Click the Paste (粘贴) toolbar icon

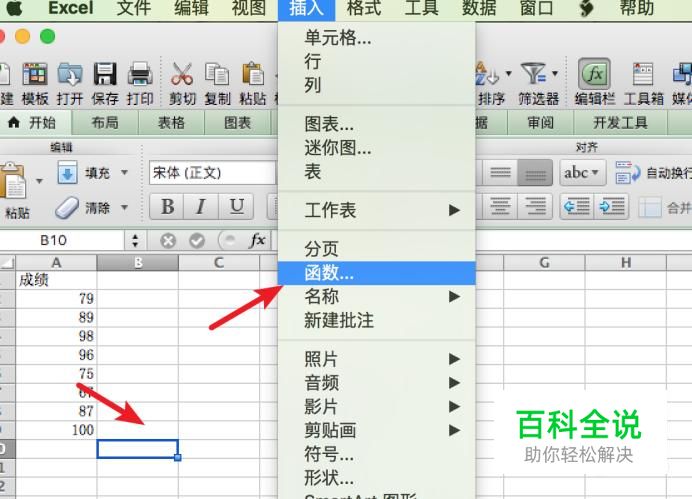coord(252,74)
